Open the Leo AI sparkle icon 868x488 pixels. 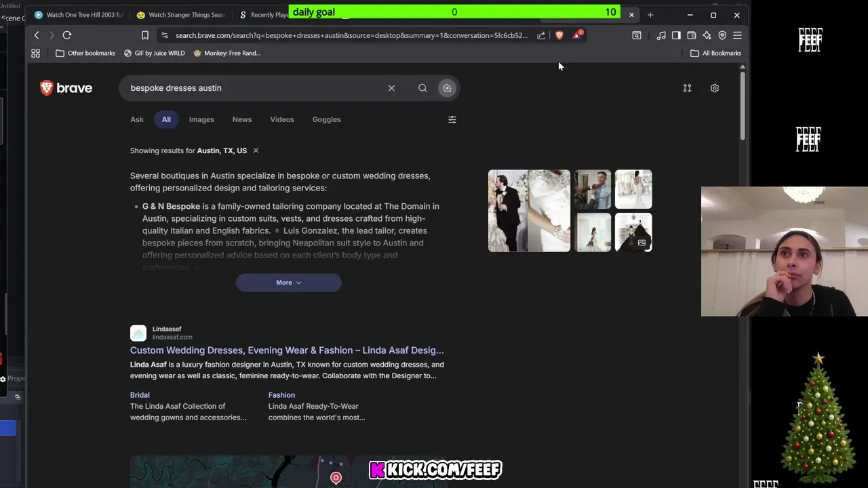[x=707, y=35]
